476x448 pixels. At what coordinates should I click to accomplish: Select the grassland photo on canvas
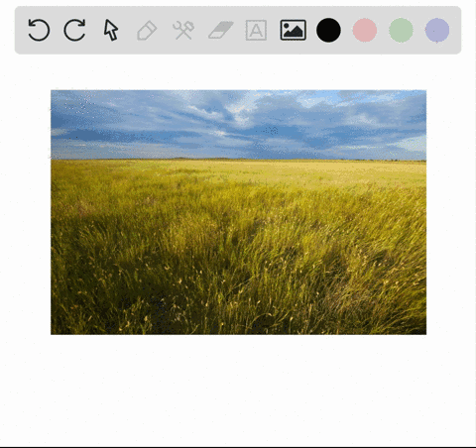[238, 212]
